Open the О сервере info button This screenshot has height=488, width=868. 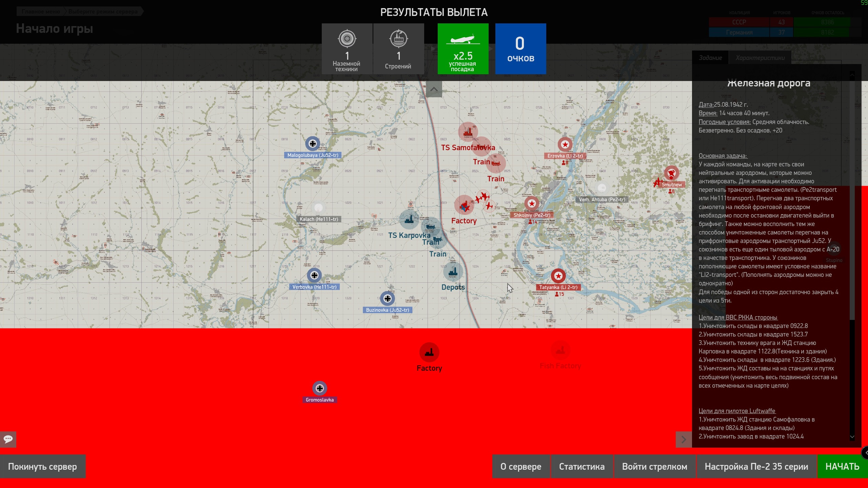click(x=521, y=466)
